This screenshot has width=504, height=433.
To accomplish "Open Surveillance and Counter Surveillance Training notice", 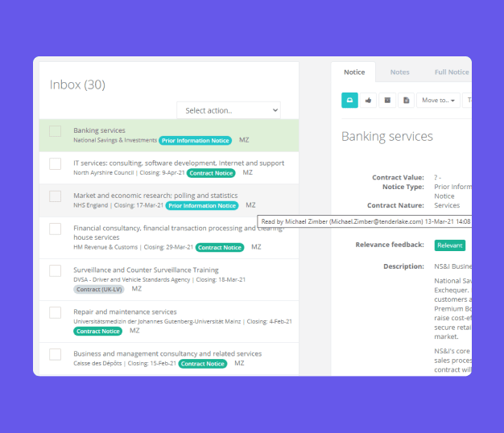I will 146,270.
